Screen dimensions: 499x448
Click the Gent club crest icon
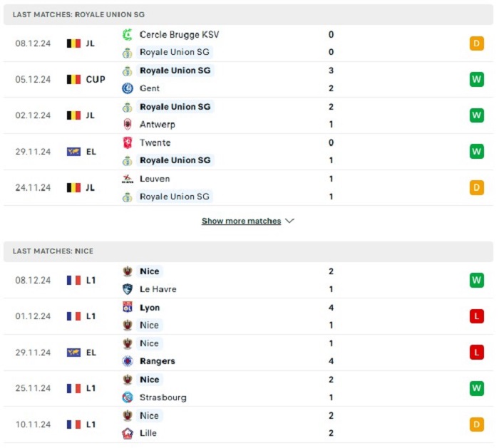click(128, 88)
